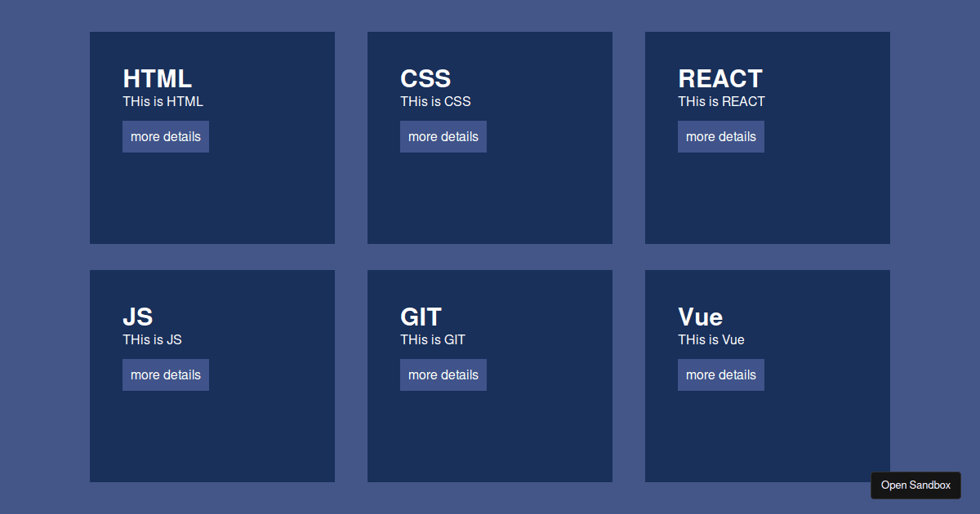Click the text THis is GIT

pos(432,339)
